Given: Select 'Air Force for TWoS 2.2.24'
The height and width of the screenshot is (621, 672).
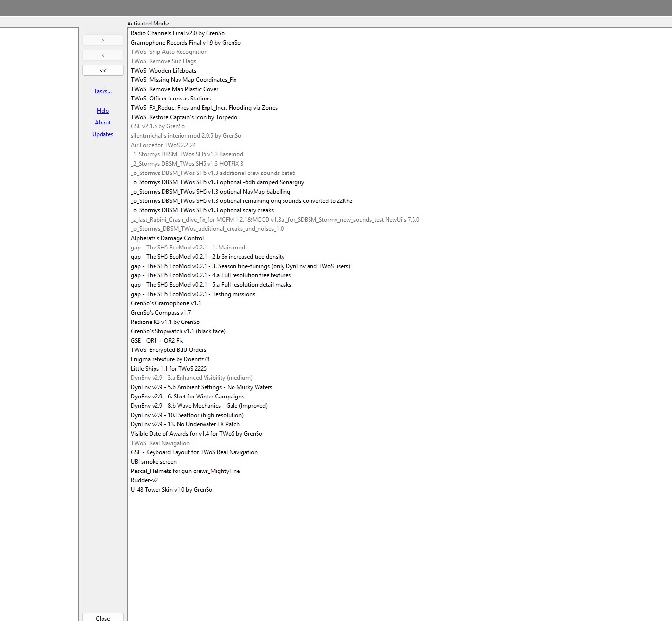Looking at the screenshot, I should pyautogui.click(x=163, y=145).
